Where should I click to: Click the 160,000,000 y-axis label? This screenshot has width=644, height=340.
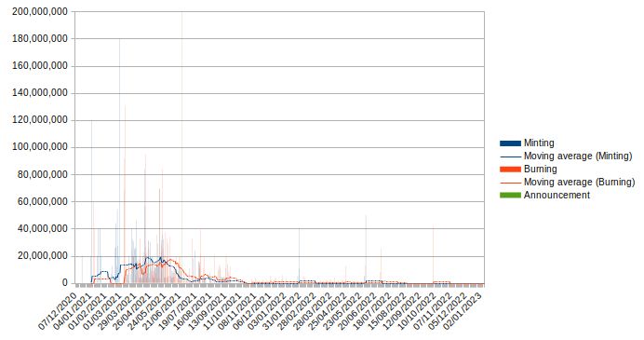click(40, 66)
